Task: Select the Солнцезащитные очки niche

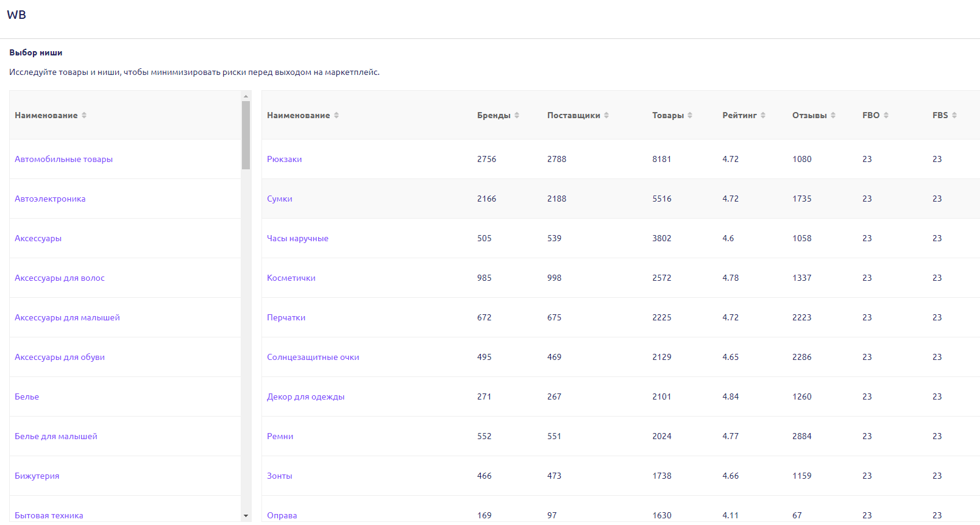Action: click(x=313, y=357)
